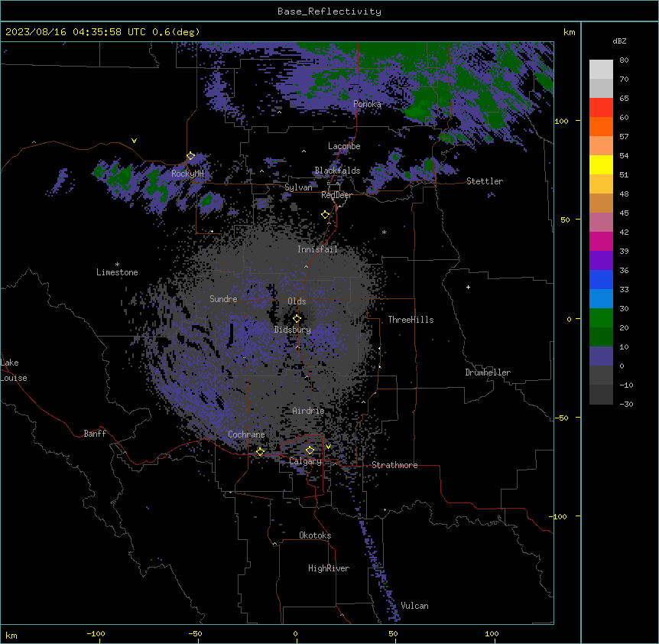
Task: Click the white asterisk marker above the Limestone label
Action: [117, 265]
